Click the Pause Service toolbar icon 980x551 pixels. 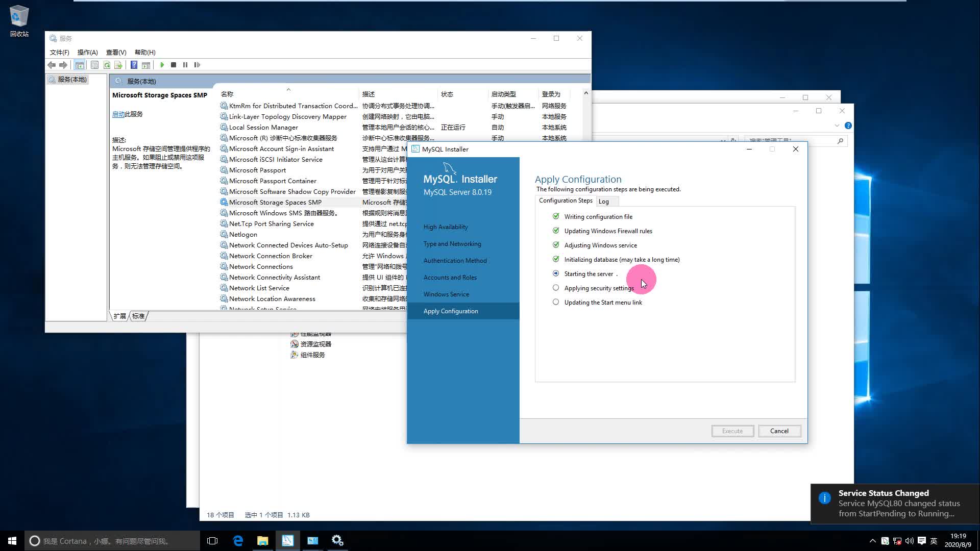[x=185, y=65]
